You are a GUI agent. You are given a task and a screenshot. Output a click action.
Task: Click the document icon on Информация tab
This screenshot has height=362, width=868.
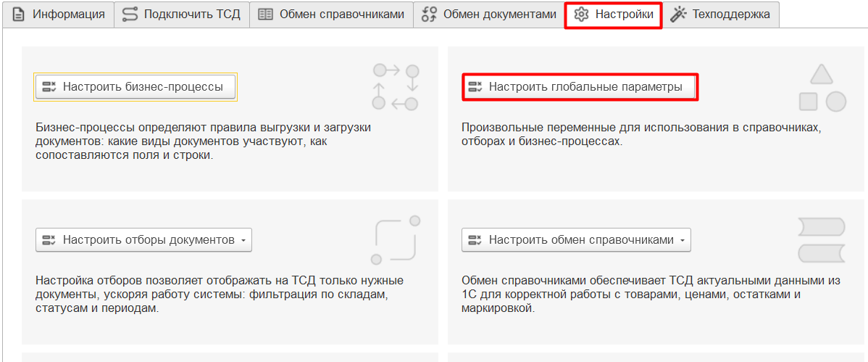pyautogui.click(x=19, y=15)
